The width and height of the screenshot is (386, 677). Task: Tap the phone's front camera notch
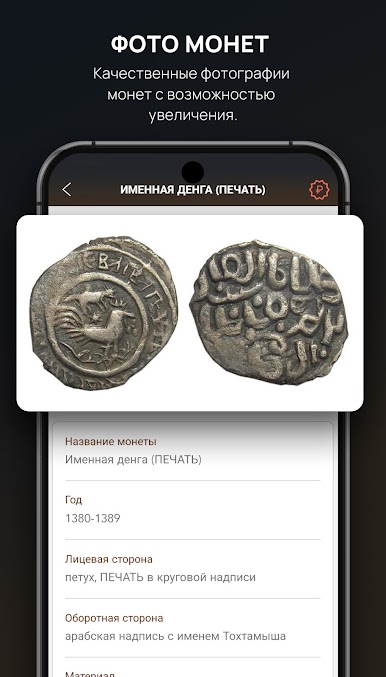pos(193,172)
